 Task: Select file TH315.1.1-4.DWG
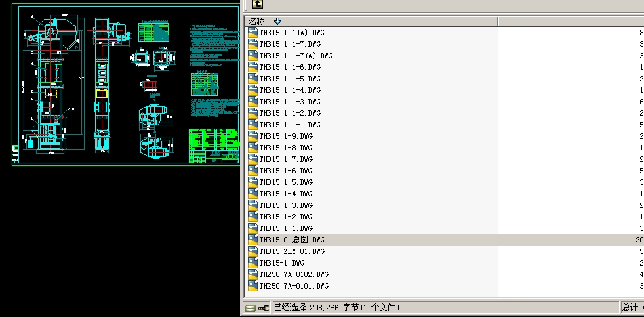[x=290, y=90]
